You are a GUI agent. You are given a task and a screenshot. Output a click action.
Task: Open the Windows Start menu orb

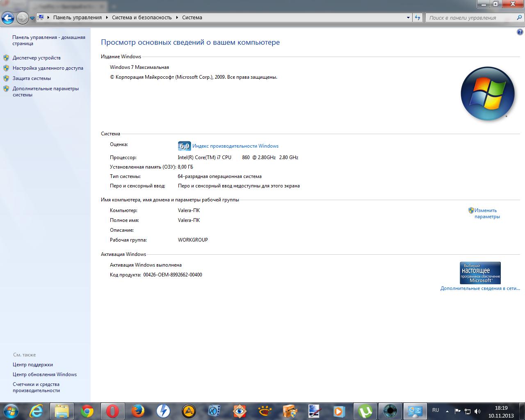(10, 411)
